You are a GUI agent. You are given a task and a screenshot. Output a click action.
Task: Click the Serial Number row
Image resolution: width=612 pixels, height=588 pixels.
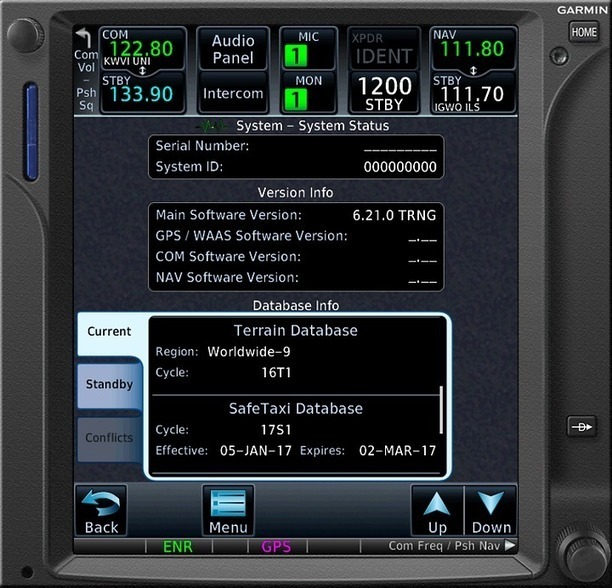(x=296, y=146)
